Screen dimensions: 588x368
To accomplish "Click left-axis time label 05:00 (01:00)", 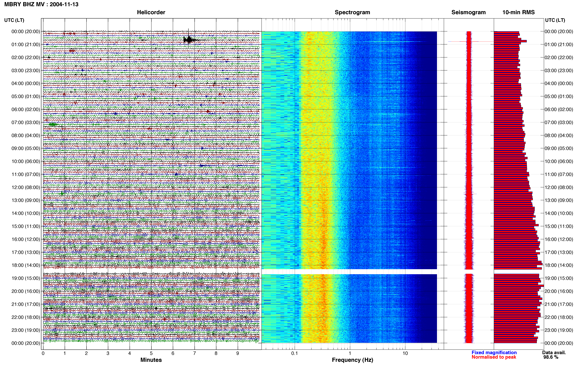I will tap(26, 96).
